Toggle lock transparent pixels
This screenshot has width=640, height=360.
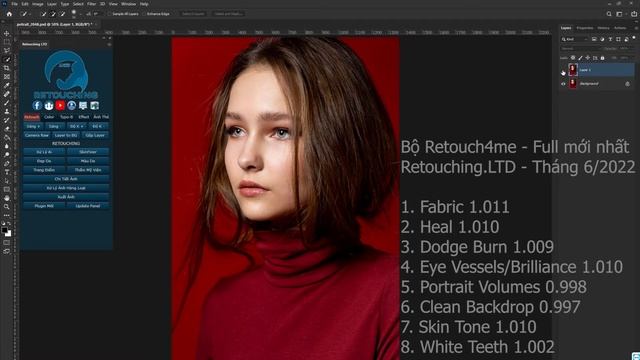pyautogui.click(x=573, y=58)
